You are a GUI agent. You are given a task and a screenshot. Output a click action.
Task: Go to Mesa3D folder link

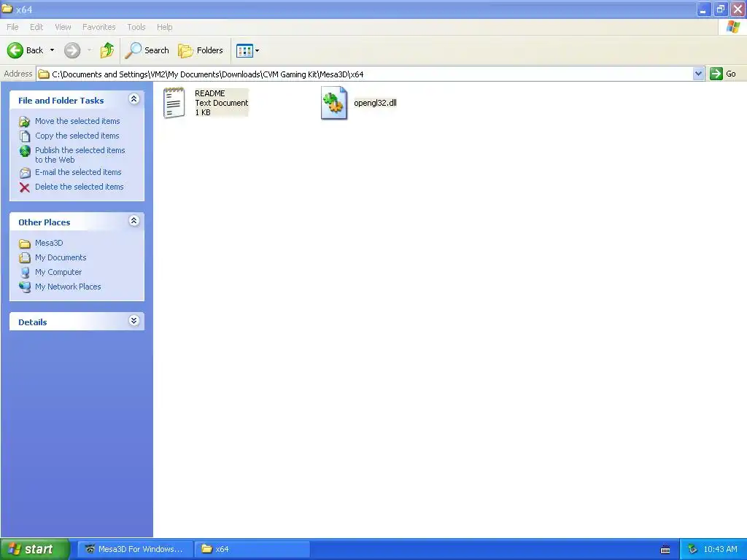pyautogui.click(x=49, y=243)
